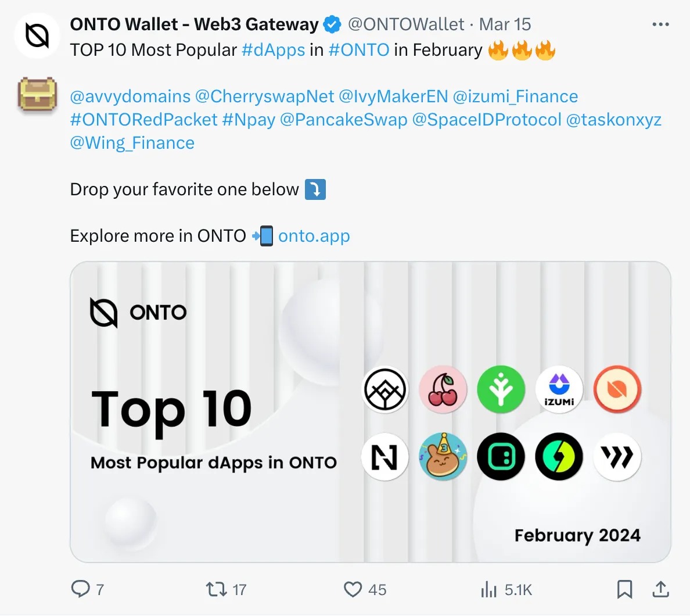The image size is (690, 616).
Task: Open the @izumi_Finance mention
Action: click(x=515, y=96)
